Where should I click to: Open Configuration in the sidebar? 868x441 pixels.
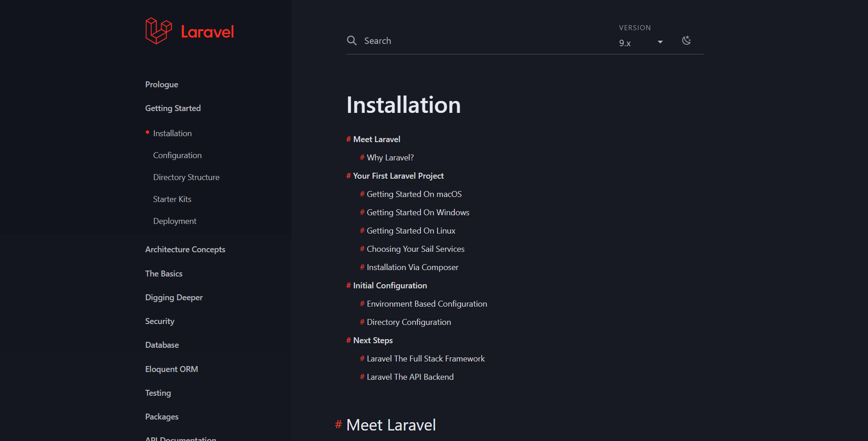[178, 155]
